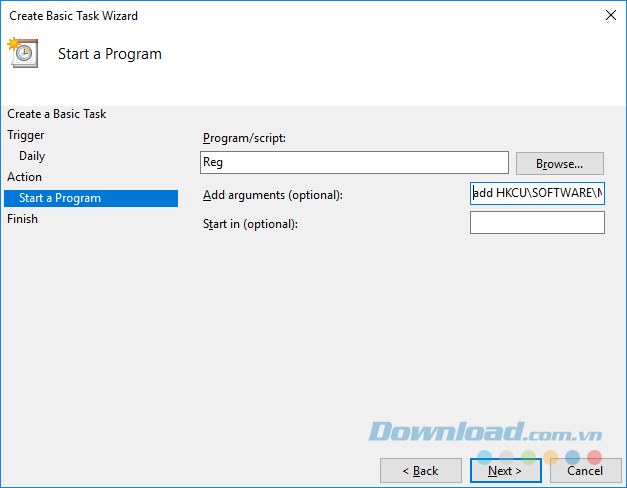Click the task wizard clock icon
Screen dimensions: 627x488
(x=22, y=53)
